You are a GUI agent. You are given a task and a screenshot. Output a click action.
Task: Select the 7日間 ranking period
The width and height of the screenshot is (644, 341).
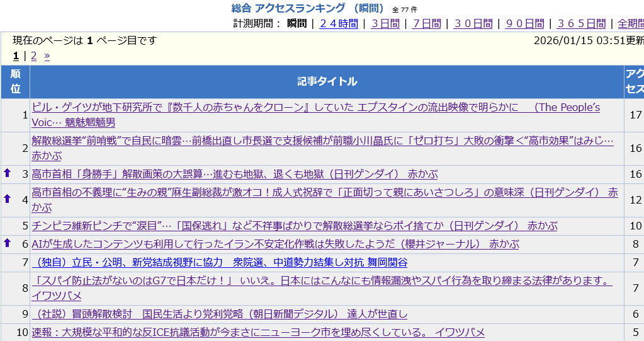[x=426, y=23]
